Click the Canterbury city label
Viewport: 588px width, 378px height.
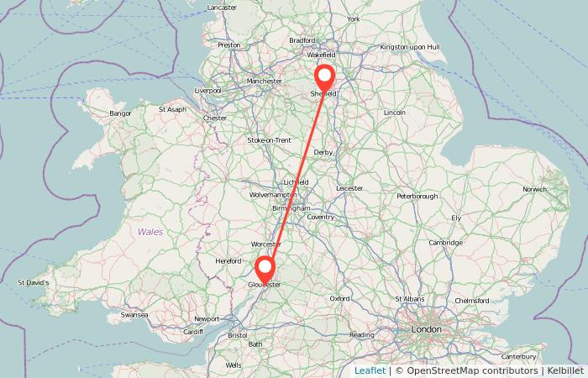coord(518,356)
